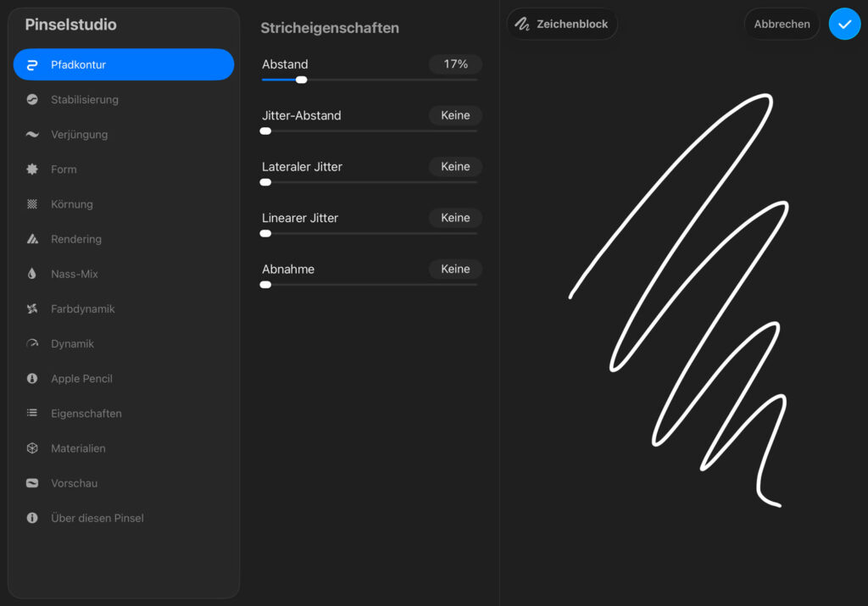Screen dimensions: 868x606
Task: Click the Rendering label
Action: click(76, 239)
